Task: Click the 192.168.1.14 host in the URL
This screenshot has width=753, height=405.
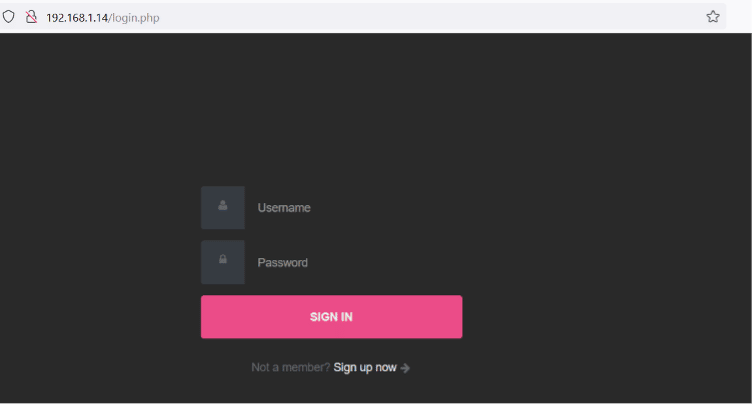Action: (76, 17)
